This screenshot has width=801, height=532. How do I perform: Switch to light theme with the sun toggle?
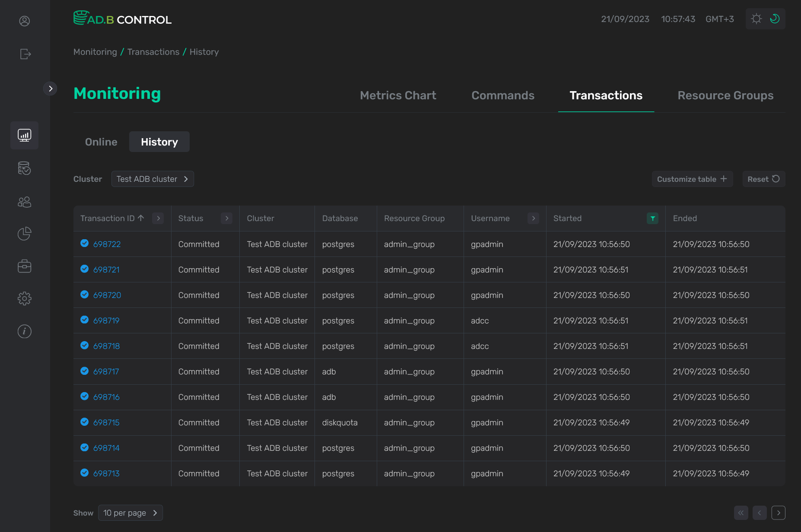click(x=756, y=19)
